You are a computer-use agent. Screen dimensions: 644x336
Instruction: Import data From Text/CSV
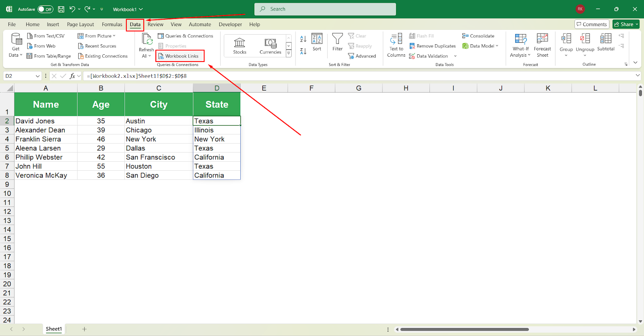tap(45, 36)
